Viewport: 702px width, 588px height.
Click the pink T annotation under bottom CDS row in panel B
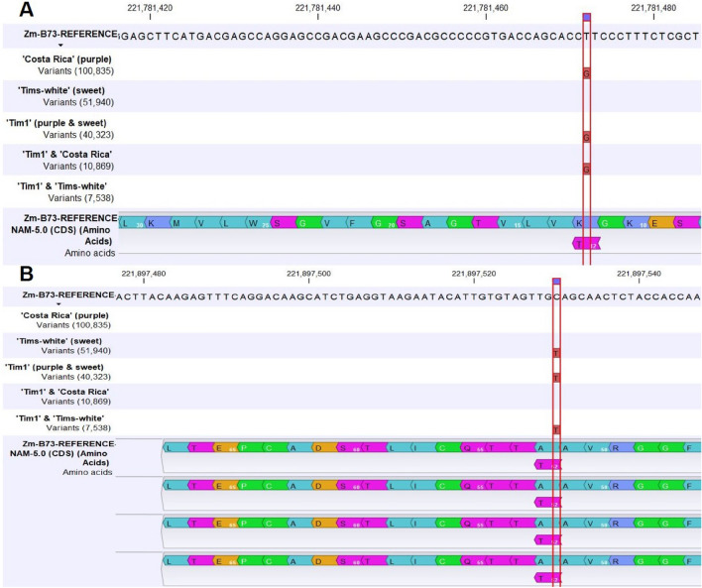tap(547, 578)
